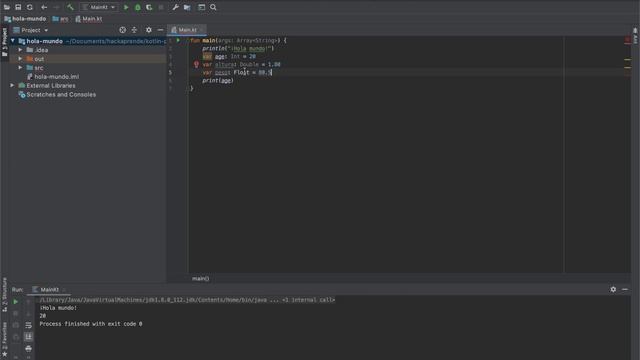The image size is (640, 360).
Task: Print the console output with the printer icon
Action: [28, 349]
